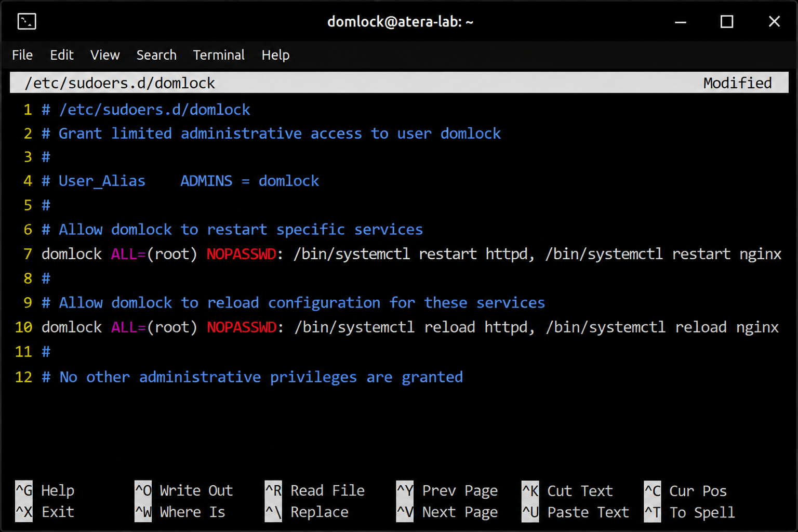798x532 pixels.
Task: Click the terminal icon in the title bar
Action: [26, 21]
